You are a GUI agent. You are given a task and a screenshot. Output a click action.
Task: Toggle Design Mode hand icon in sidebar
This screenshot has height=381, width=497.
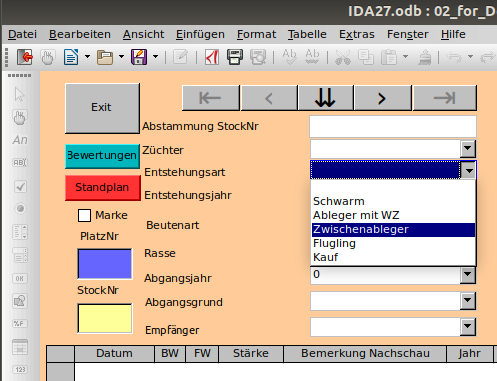20,117
